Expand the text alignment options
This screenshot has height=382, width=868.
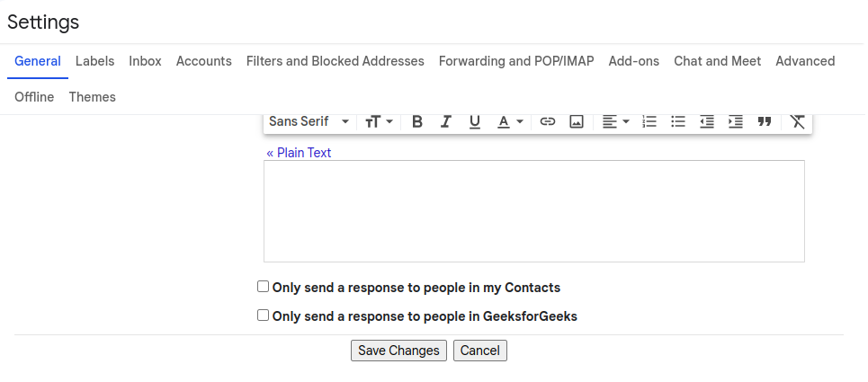coord(615,122)
